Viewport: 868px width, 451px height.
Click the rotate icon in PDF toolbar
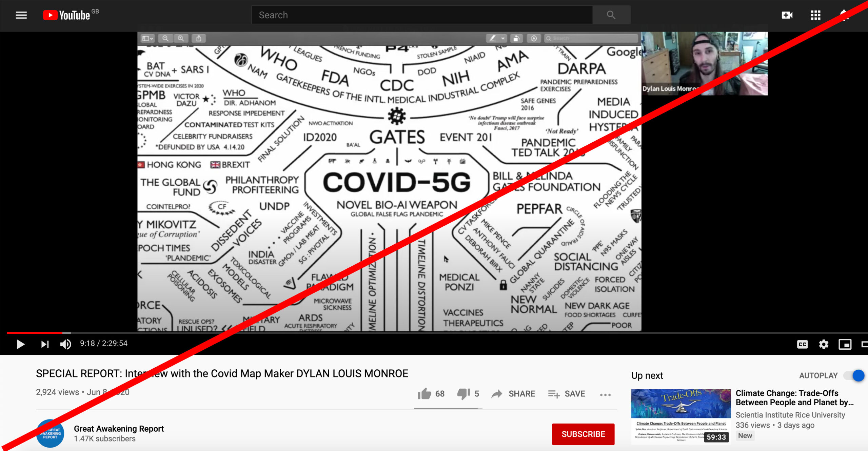pyautogui.click(x=516, y=38)
